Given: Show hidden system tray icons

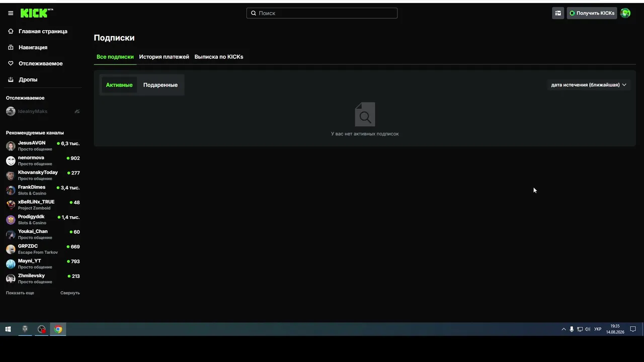Looking at the screenshot, I should (563, 329).
